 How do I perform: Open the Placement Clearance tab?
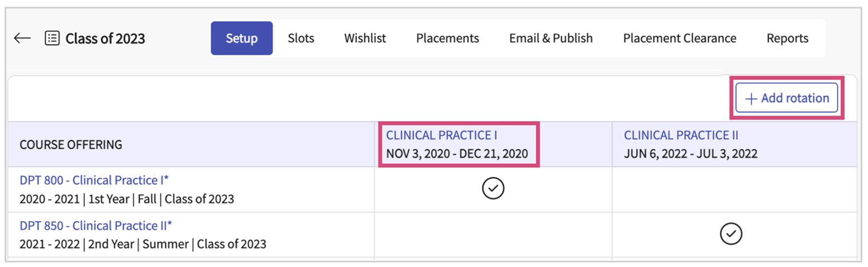679,39
